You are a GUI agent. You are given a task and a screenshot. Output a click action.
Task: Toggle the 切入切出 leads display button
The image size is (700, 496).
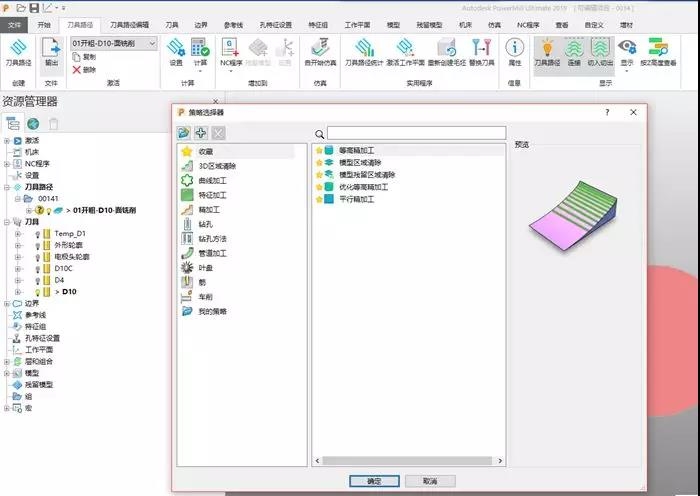(600, 53)
